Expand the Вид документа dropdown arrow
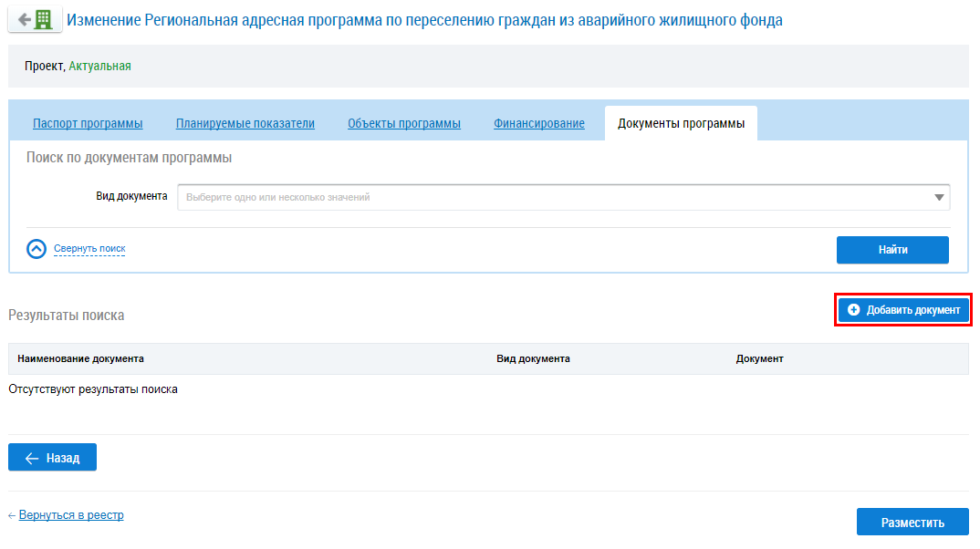Screen dimensions: 980x549 (x=939, y=197)
